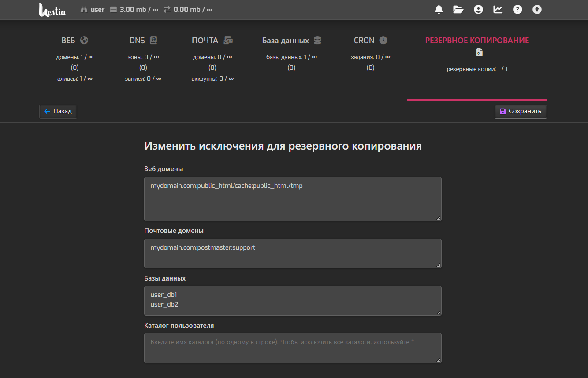The height and width of the screenshot is (378, 588).
Task: Click the Базы данных field label
Action: (165, 278)
